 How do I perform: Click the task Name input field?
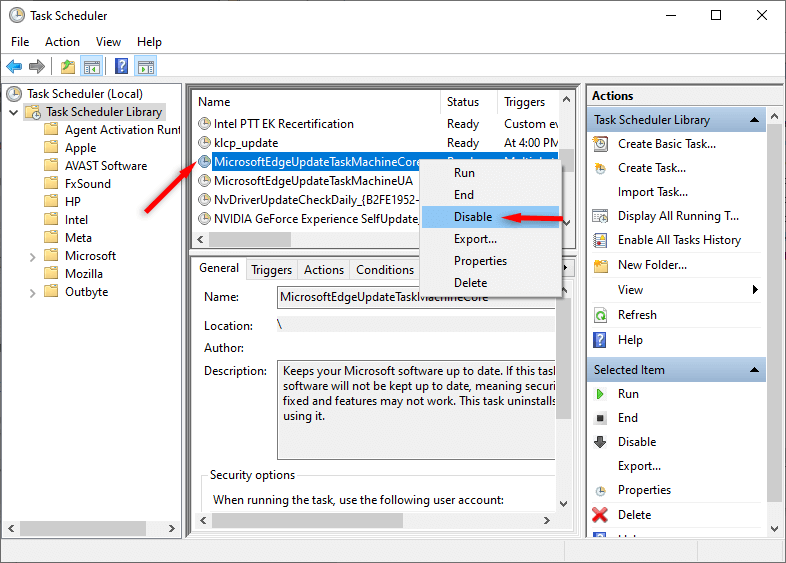tap(416, 297)
